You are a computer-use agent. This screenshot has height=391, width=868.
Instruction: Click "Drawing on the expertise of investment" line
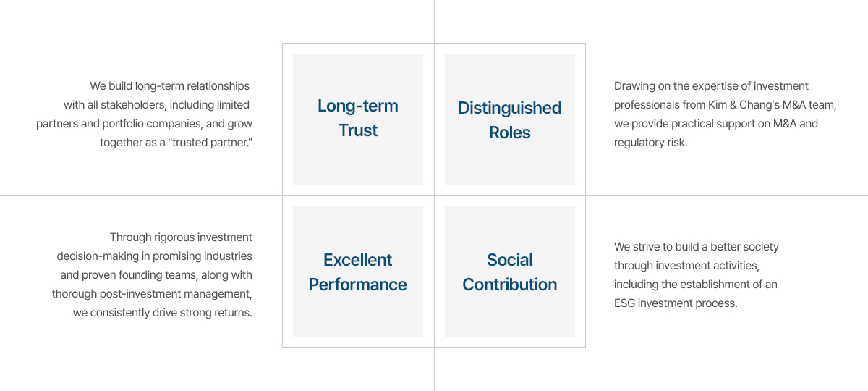(x=711, y=85)
